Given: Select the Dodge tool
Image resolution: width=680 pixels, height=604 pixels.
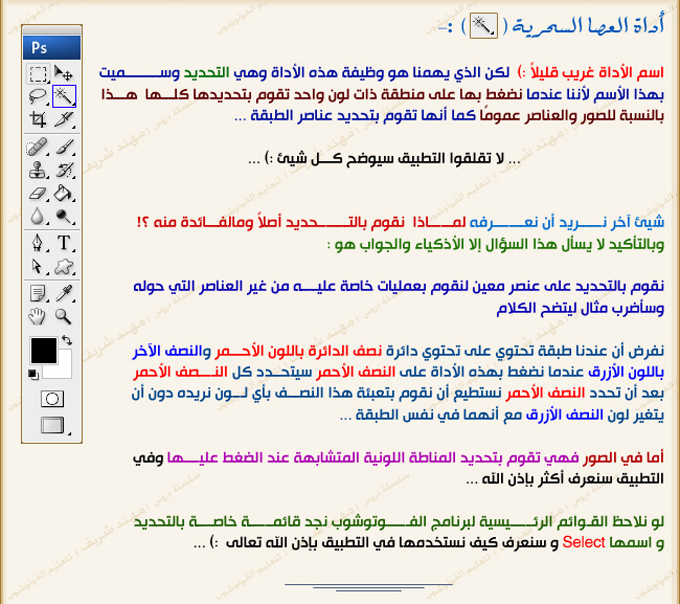Looking at the screenshot, I should point(64,216).
